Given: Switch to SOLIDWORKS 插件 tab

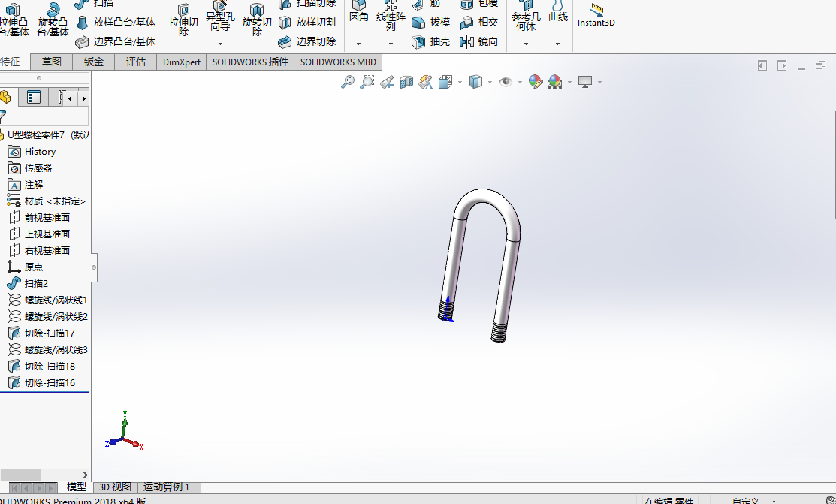Looking at the screenshot, I should pyautogui.click(x=250, y=62).
